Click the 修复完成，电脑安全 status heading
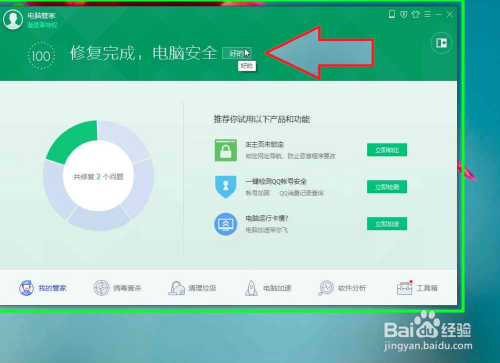 click(x=143, y=53)
